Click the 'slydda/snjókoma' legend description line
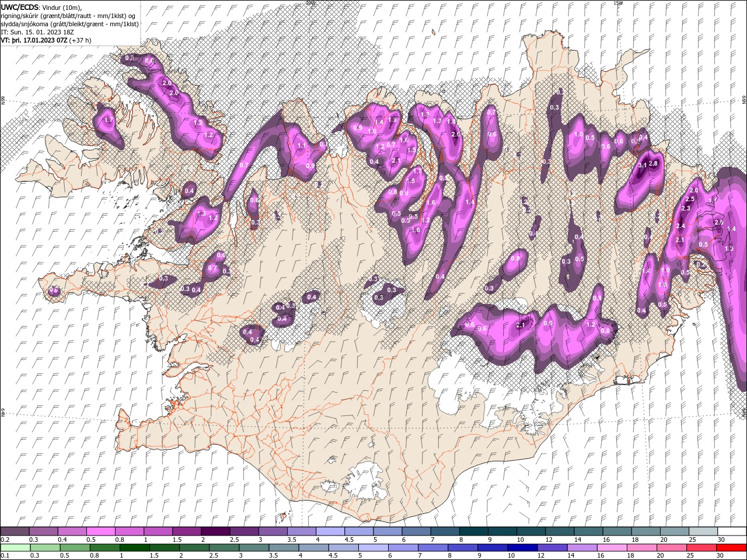This screenshot has width=747, height=560. pyautogui.click(x=69, y=24)
